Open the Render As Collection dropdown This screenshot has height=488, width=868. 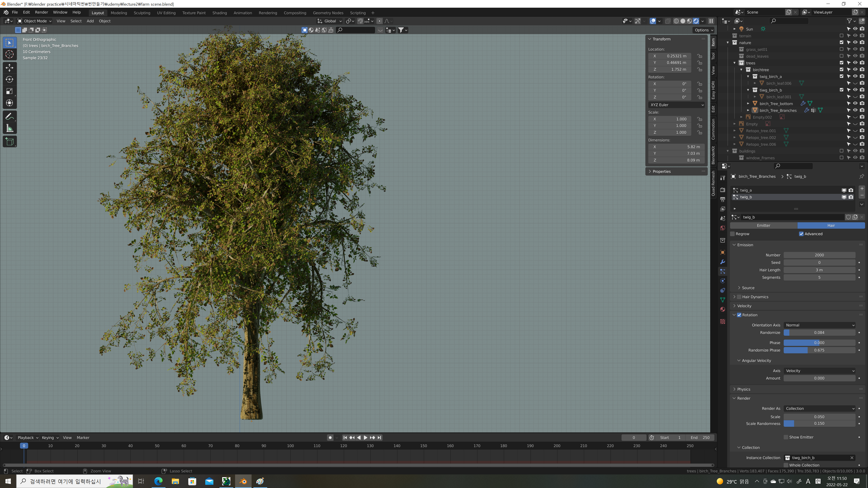819,408
